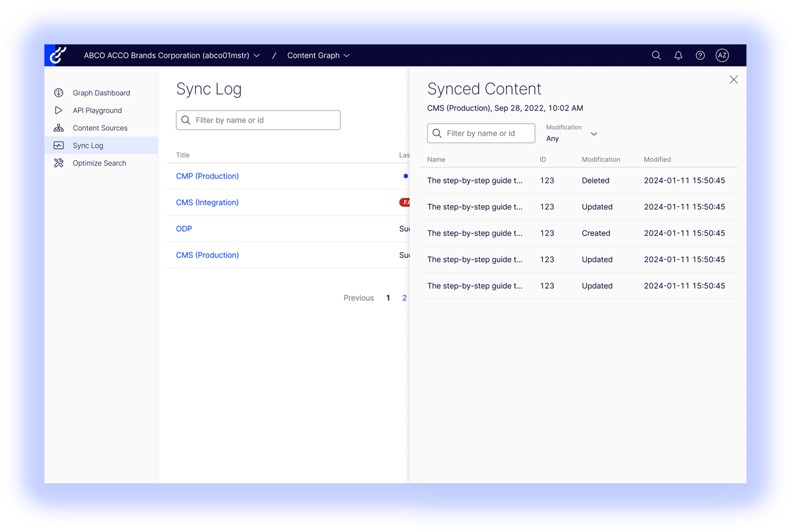Select the API Playground play icon
Viewport: 793px width, 532px height.
[58, 110]
